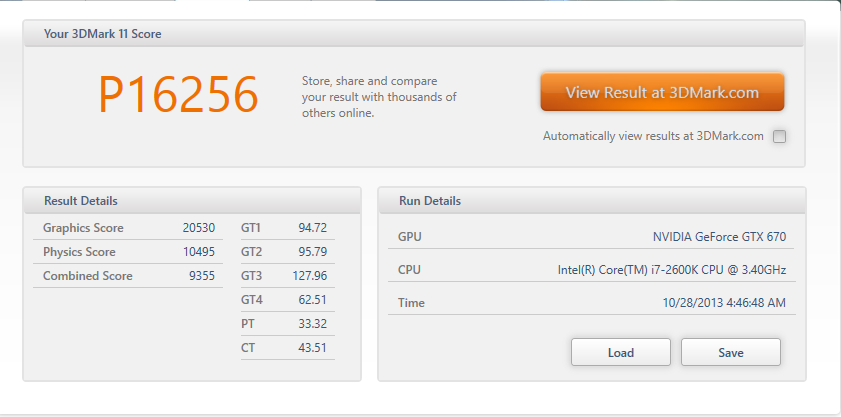841x417 pixels.
Task: Select the PT result 33.32
Action: click(313, 324)
